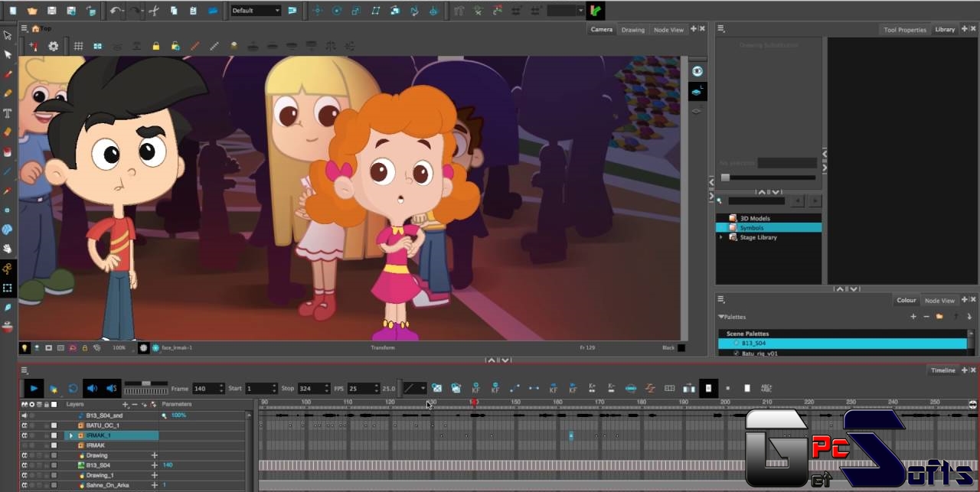Image resolution: width=980 pixels, height=492 pixels.
Task: Play the animation in the timeline
Action: click(34, 389)
